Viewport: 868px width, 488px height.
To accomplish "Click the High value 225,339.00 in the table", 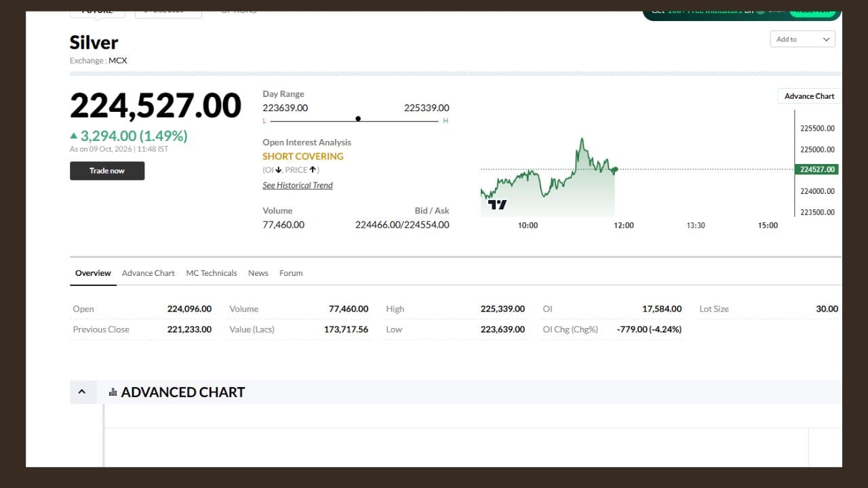I will tap(502, 309).
